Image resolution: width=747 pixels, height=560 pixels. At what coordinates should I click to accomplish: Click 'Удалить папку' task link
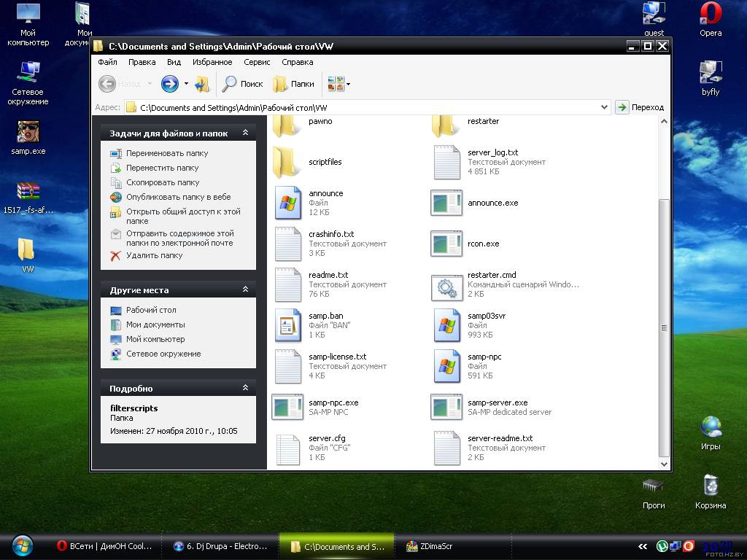coord(155,255)
